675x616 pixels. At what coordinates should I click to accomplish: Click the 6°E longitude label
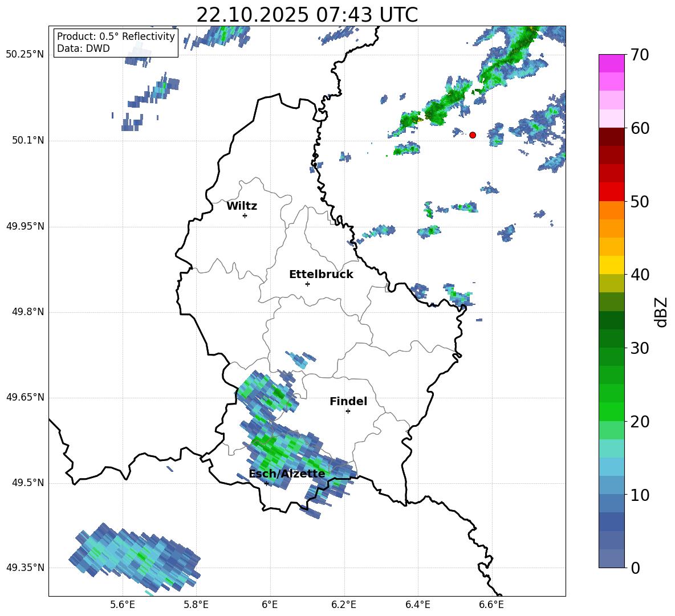coord(270,605)
